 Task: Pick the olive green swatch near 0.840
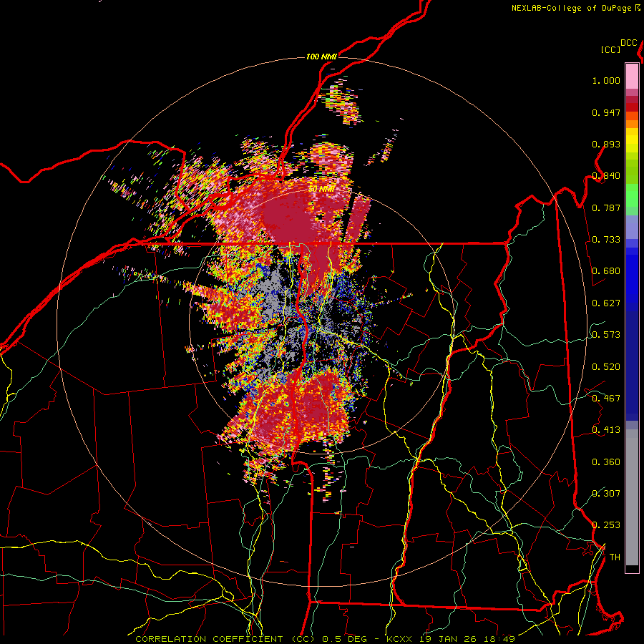[x=632, y=172]
